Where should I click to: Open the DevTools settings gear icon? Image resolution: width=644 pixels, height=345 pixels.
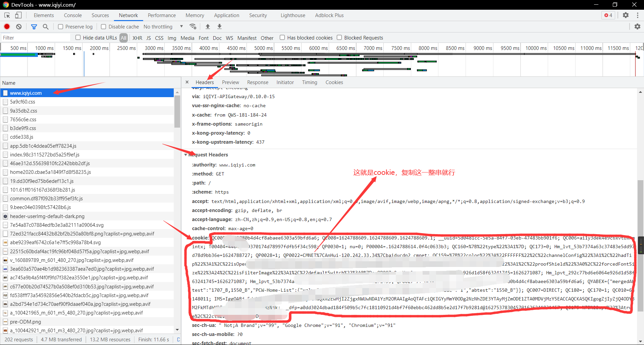coord(626,15)
